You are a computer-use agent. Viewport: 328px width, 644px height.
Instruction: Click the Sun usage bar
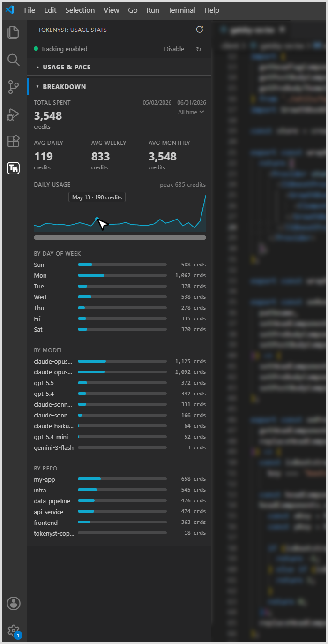122,265
